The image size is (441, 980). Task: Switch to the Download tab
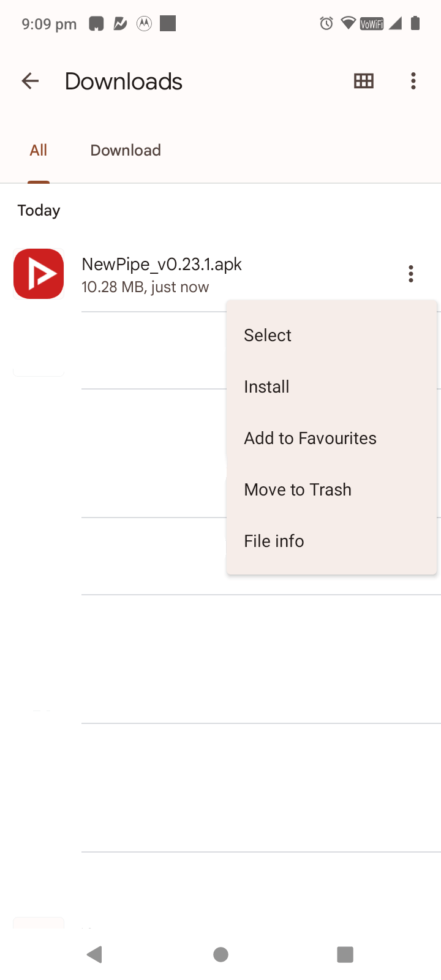coord(126,150)
